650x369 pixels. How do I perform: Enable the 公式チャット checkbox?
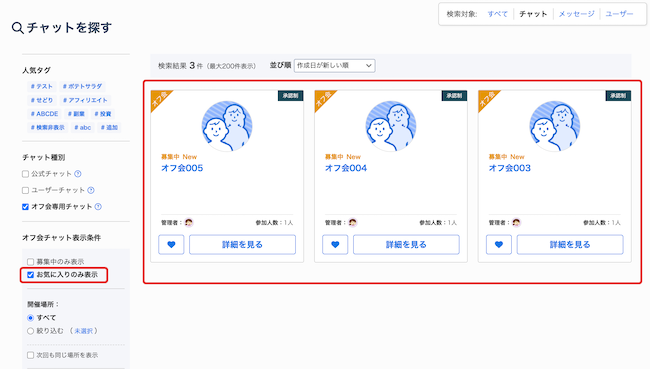pyautogui.click(x=25, y=174)
